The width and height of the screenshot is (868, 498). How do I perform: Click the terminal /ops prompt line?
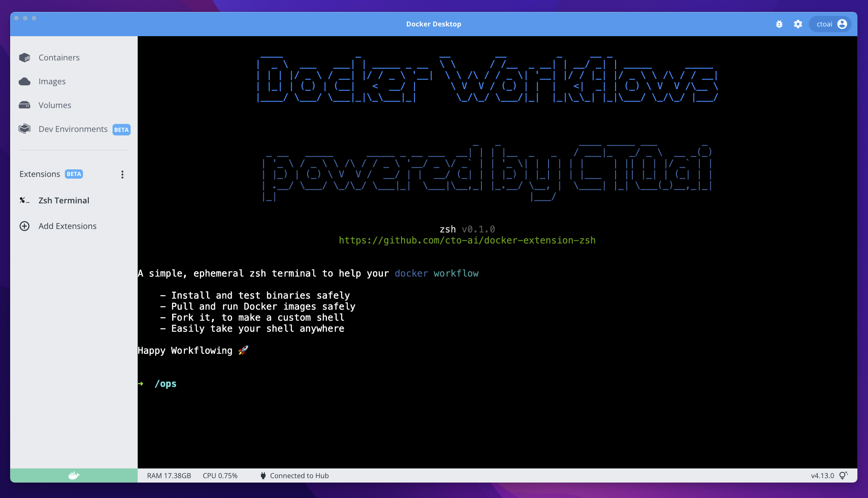(x=165, y=384)
